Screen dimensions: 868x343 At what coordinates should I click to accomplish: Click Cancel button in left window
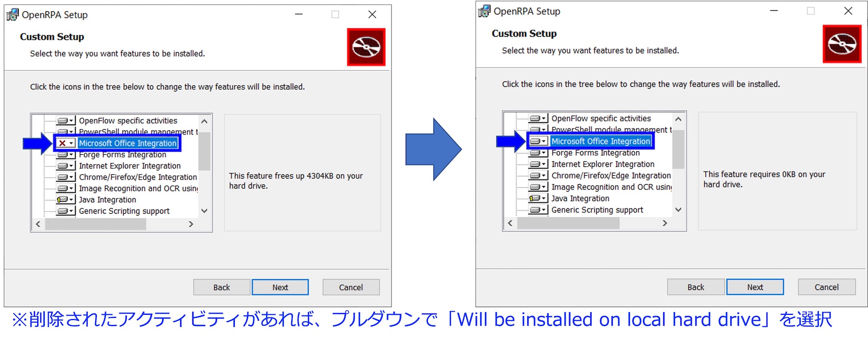click(x=351, y=287)
